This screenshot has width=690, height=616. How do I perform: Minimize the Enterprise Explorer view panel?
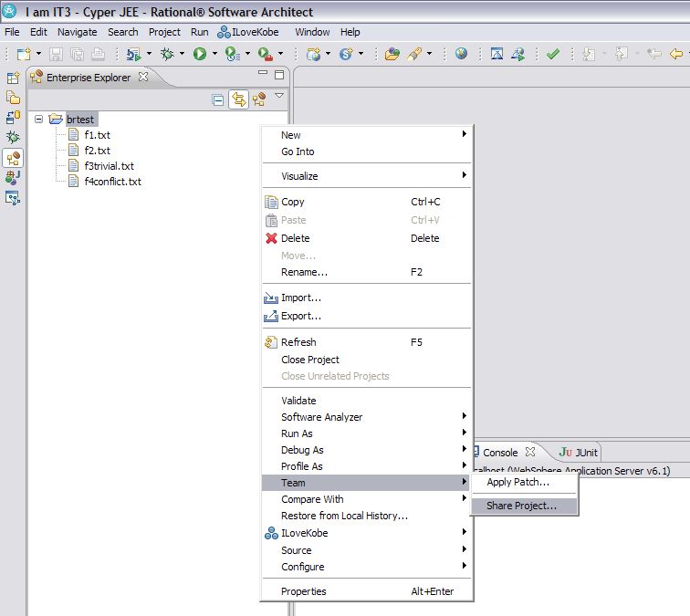[x=263, y=72]
